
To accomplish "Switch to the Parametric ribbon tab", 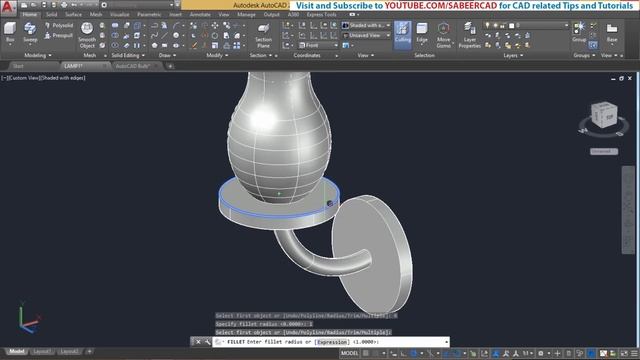I will 149,15.
